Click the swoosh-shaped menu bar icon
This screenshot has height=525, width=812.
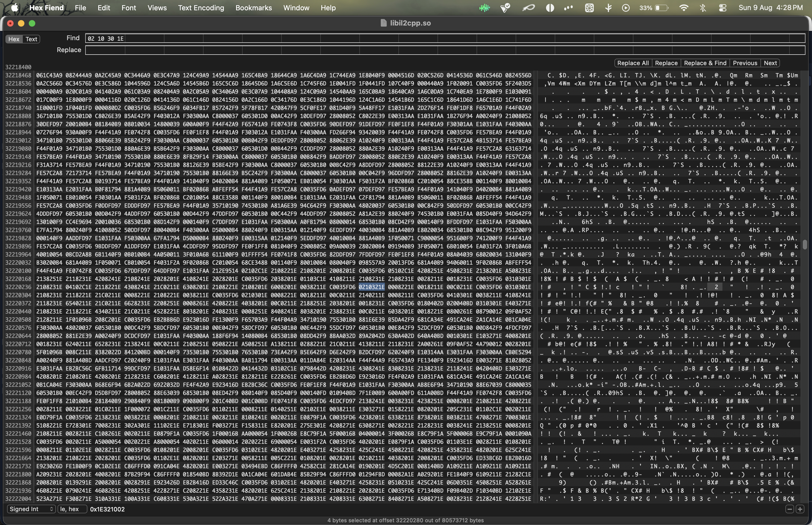(528, 8)
